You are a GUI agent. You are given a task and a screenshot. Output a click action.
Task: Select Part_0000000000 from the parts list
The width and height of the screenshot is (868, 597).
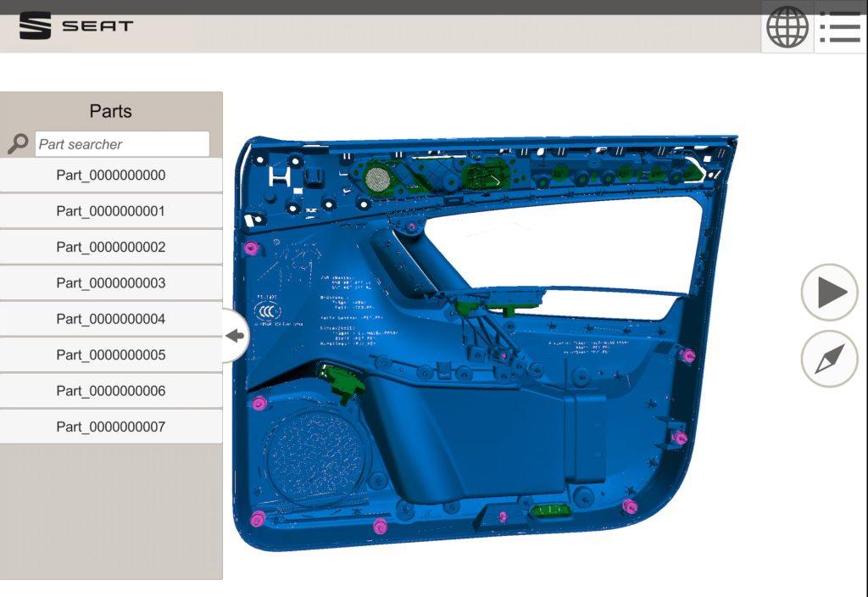(x=111, y=176)
